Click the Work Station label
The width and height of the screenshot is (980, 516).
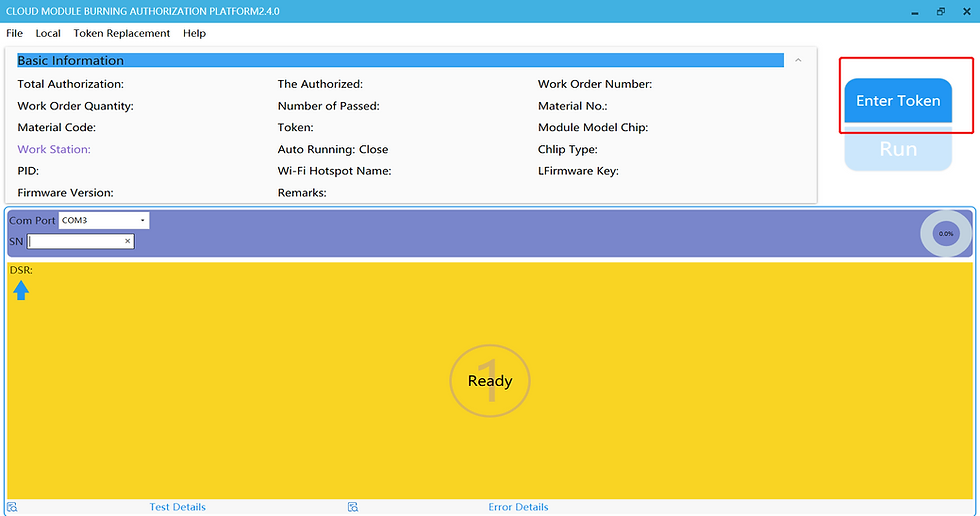coord(54,149)
